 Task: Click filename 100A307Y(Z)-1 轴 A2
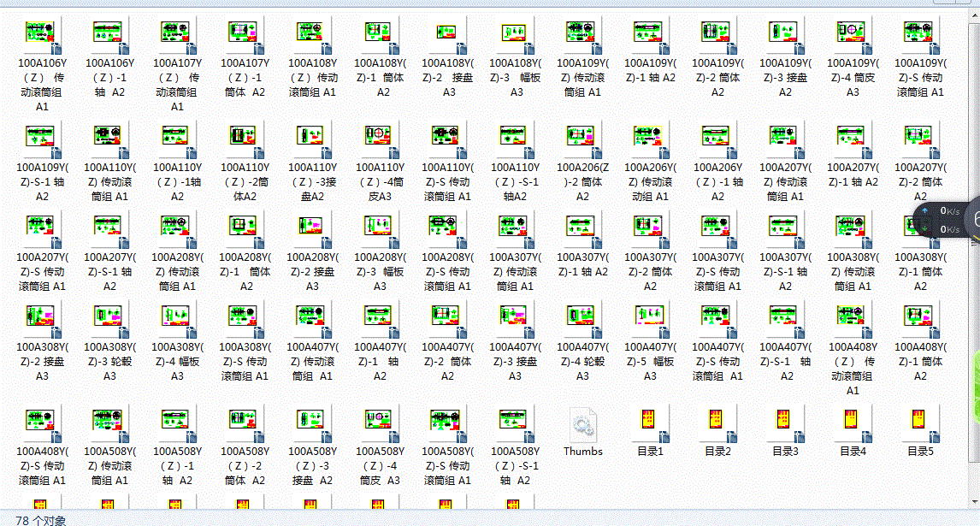[x=582, y=264]
